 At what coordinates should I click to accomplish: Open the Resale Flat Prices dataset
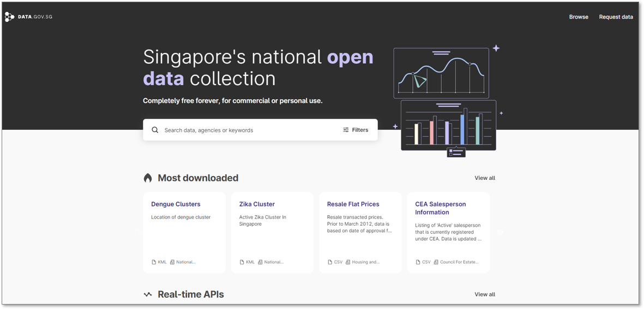353,204
